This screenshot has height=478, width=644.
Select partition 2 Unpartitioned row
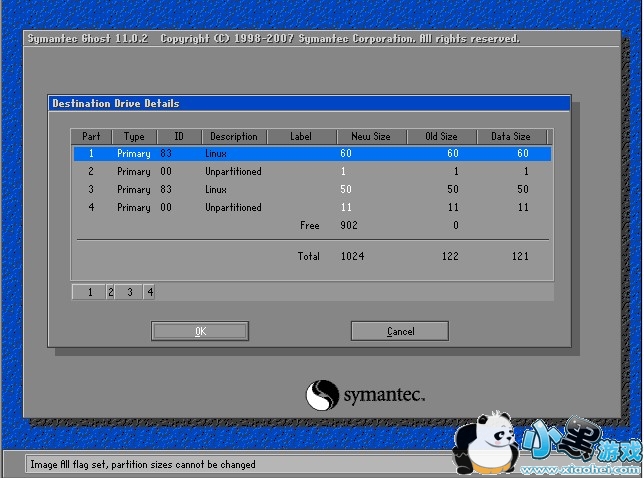point(311,172)
